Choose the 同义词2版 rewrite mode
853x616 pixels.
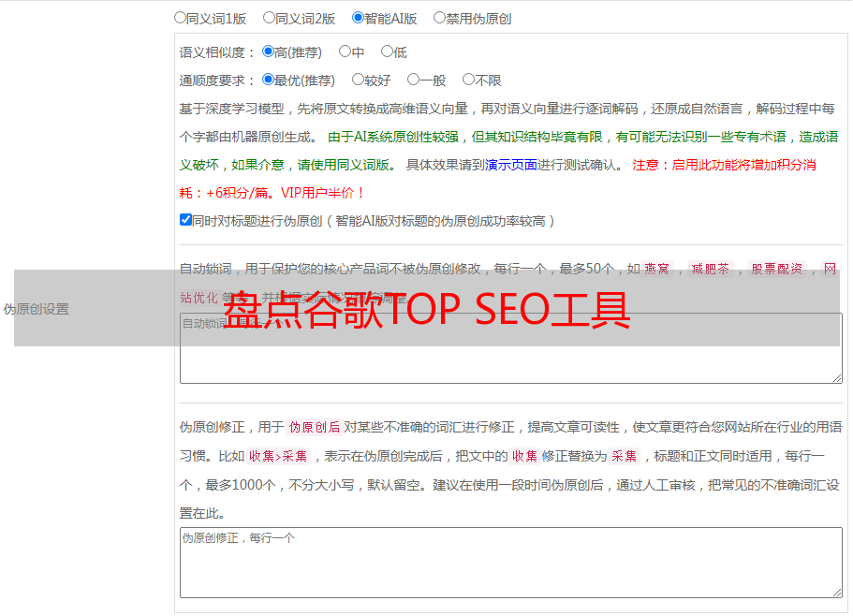point(269,18)
